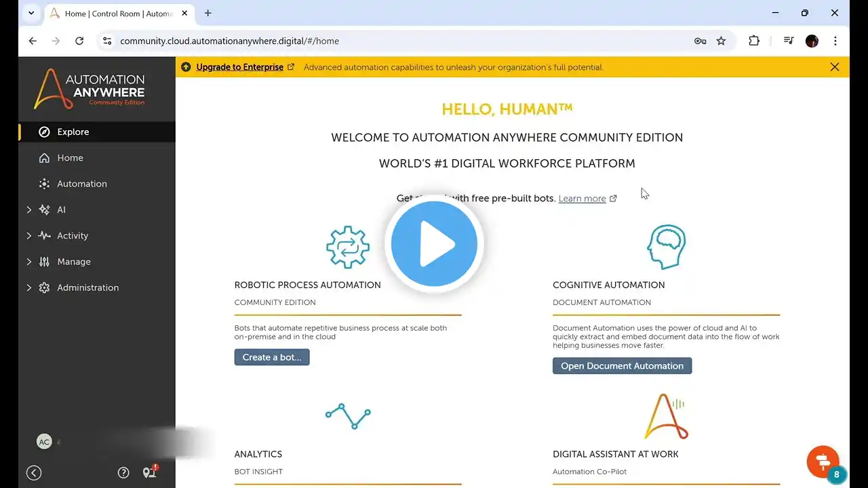Open the saved password key icon
This screenshot has height=488, width=868.
701,41
